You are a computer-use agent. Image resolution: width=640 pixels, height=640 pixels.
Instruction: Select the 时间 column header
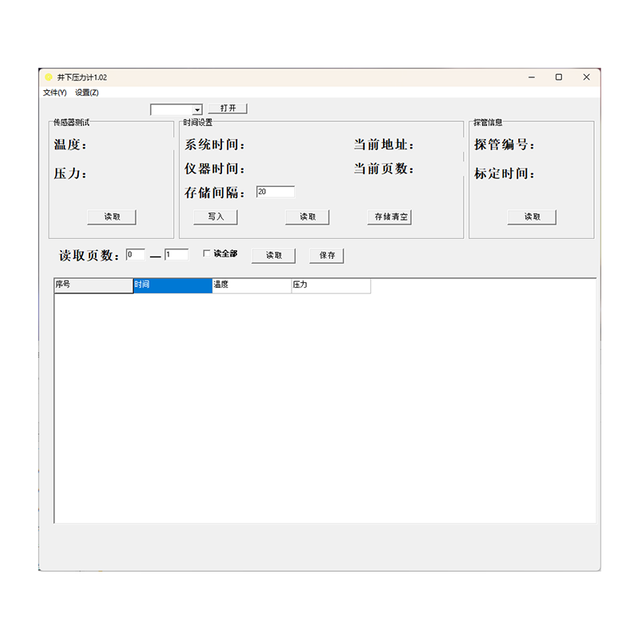(173, 285)
